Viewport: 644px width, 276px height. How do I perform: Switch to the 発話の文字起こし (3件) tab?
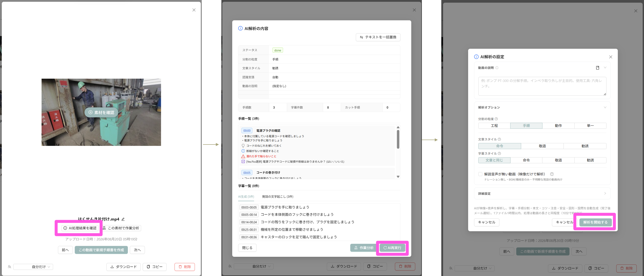tap(277, 197)
